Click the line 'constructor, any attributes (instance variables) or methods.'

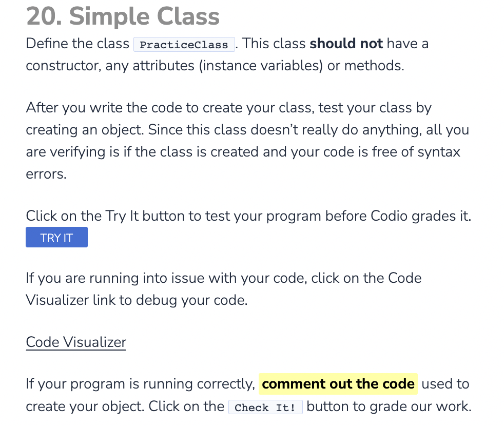215,66
